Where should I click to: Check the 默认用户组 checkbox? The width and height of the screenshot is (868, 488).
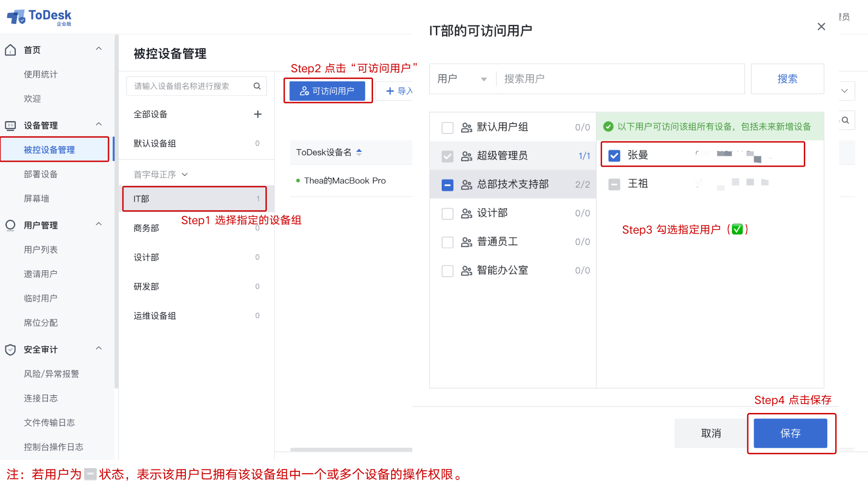coord(448,128)
